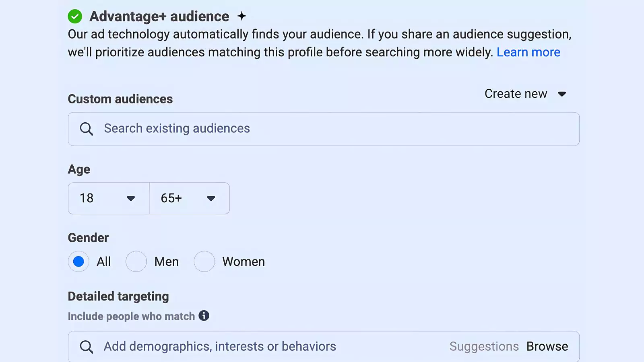Open the info icon next to Include people who match
This screenshot has width=644, height=362.
coord(204,316)
